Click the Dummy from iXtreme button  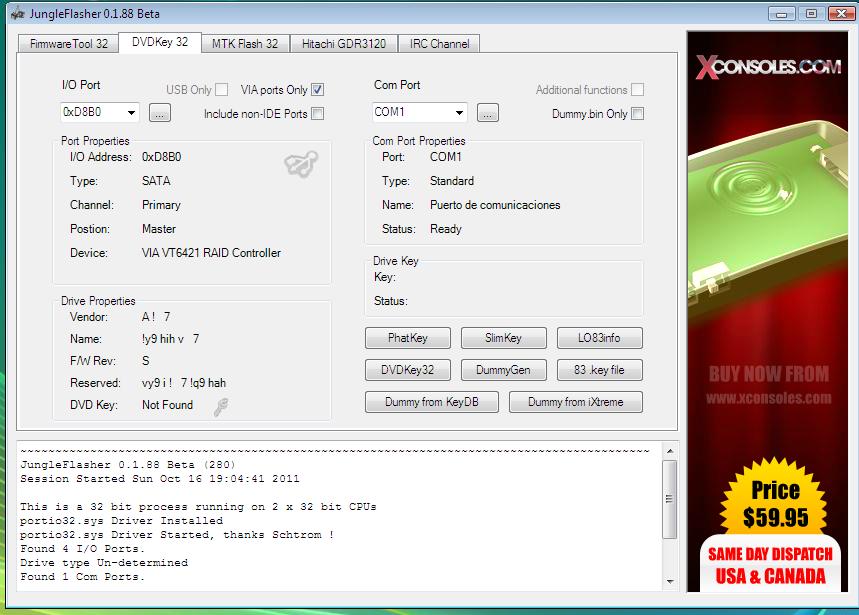[576, 402]
